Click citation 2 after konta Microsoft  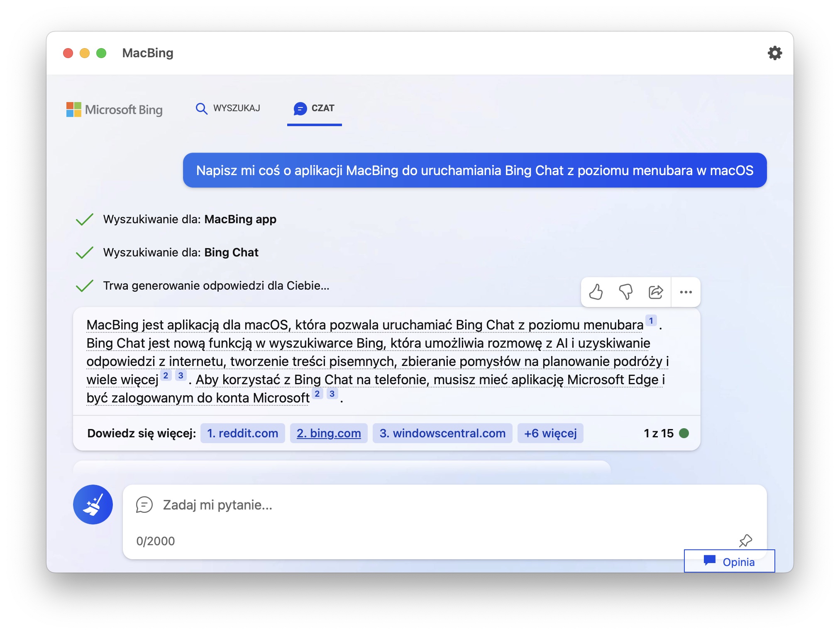coord(317,394)
